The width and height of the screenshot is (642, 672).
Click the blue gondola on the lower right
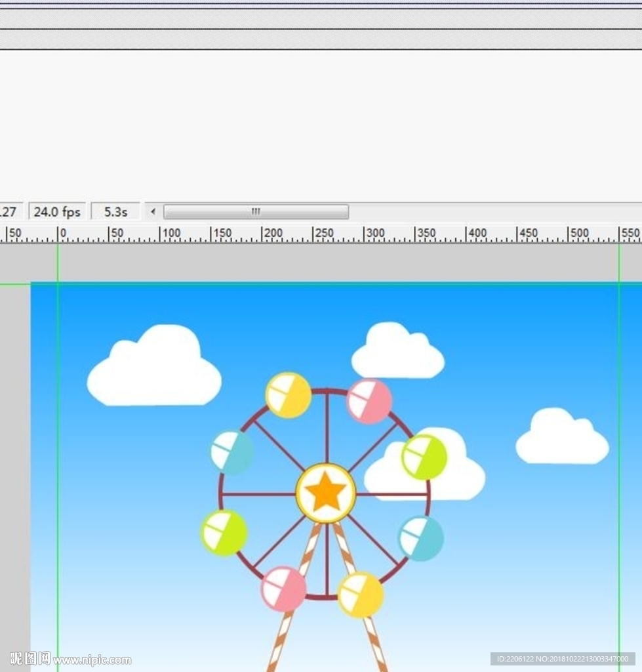pos(421,538)
